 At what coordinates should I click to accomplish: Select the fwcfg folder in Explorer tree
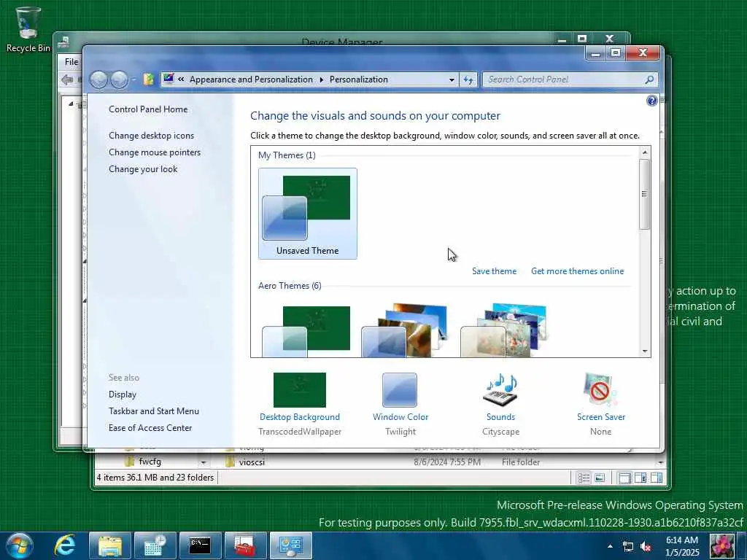[149, 462]
